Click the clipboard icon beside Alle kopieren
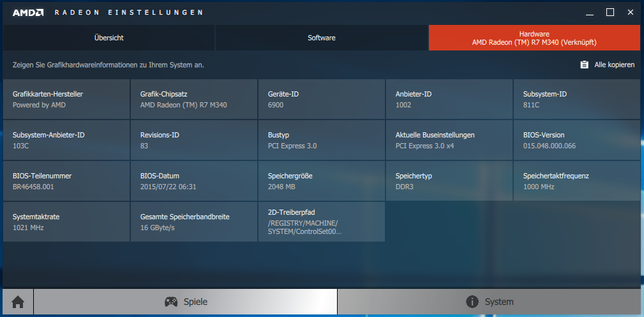Screen dimensions: 644x317 584,65
